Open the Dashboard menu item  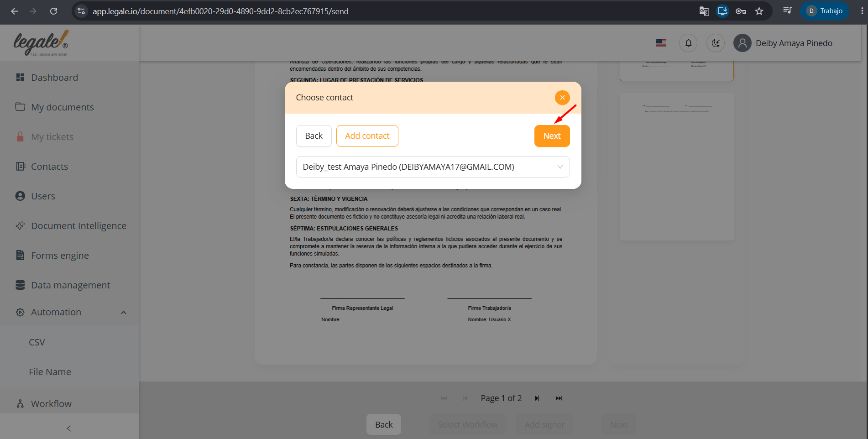(x=54, y=78)
